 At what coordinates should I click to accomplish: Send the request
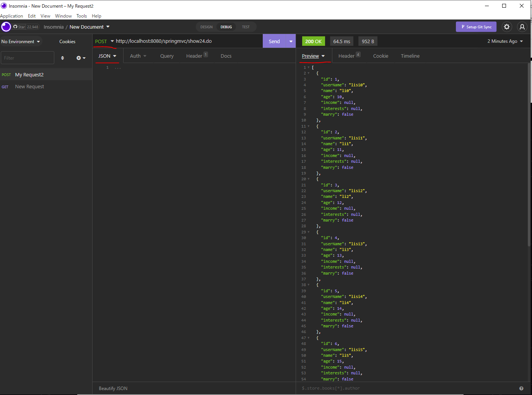point(274,41)
